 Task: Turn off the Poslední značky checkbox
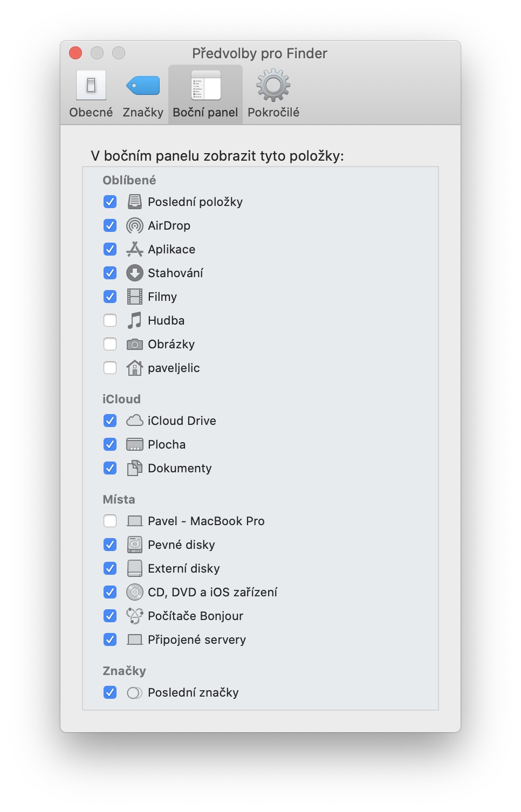110,692
